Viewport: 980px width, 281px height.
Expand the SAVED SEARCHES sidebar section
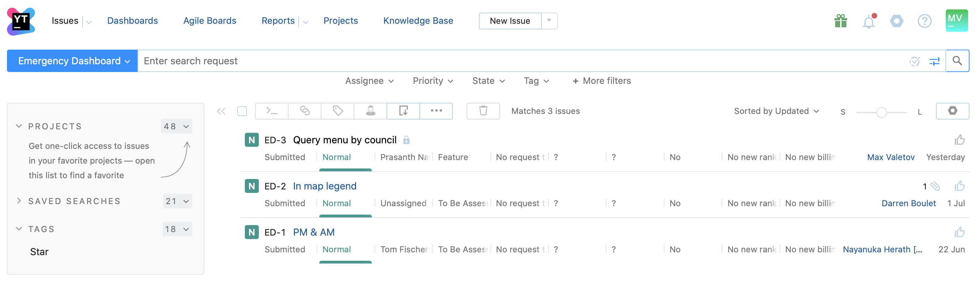click(19, 201)
